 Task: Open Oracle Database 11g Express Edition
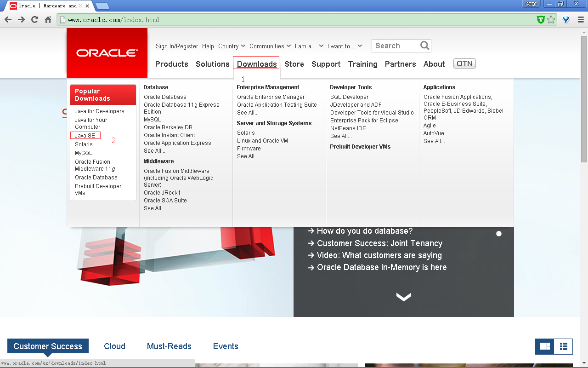click(181, 108)
